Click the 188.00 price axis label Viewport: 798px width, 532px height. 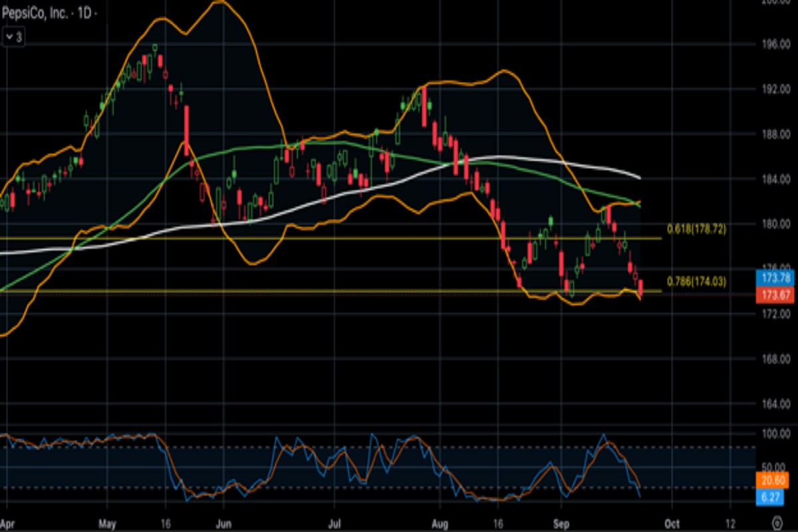click(x=775, y=134)
